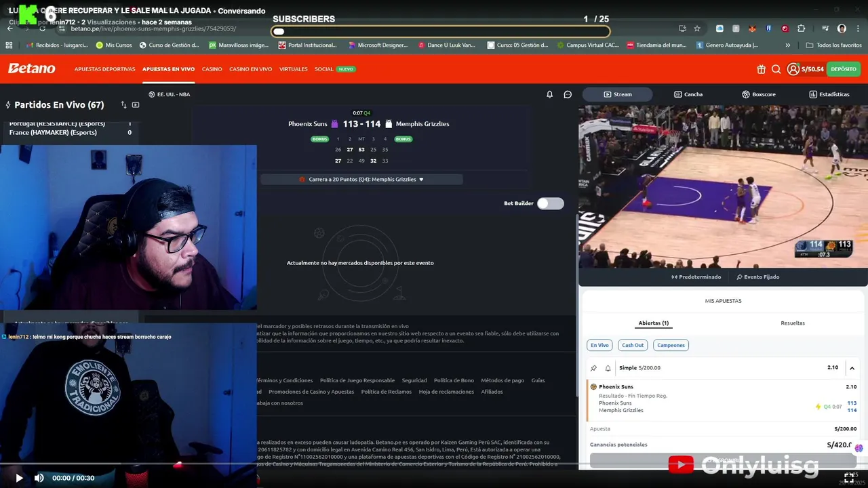Viewport: 868px width, 488px height.
Task: Open Campus Virtual CAC bookmark
Action: [587, 45]
